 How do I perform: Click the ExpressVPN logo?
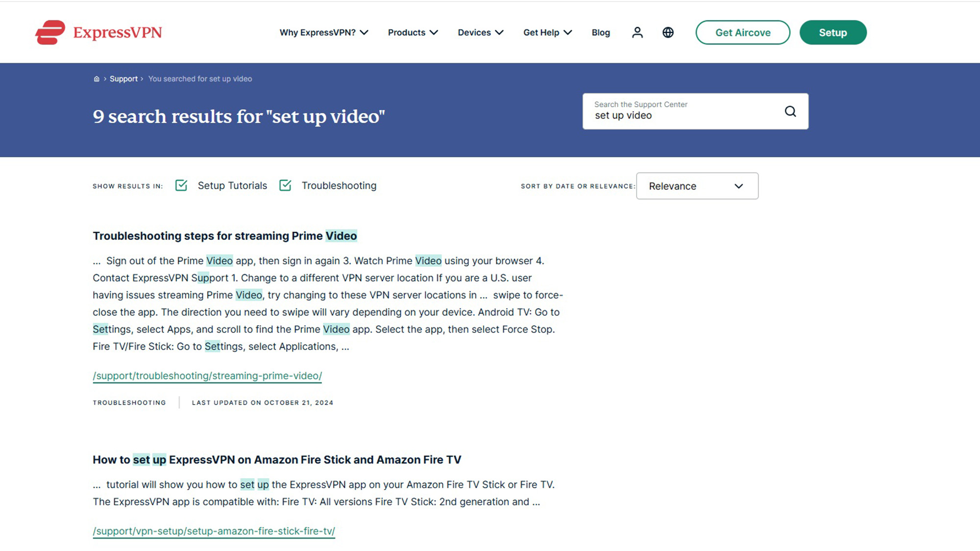[x=98, y=32]
